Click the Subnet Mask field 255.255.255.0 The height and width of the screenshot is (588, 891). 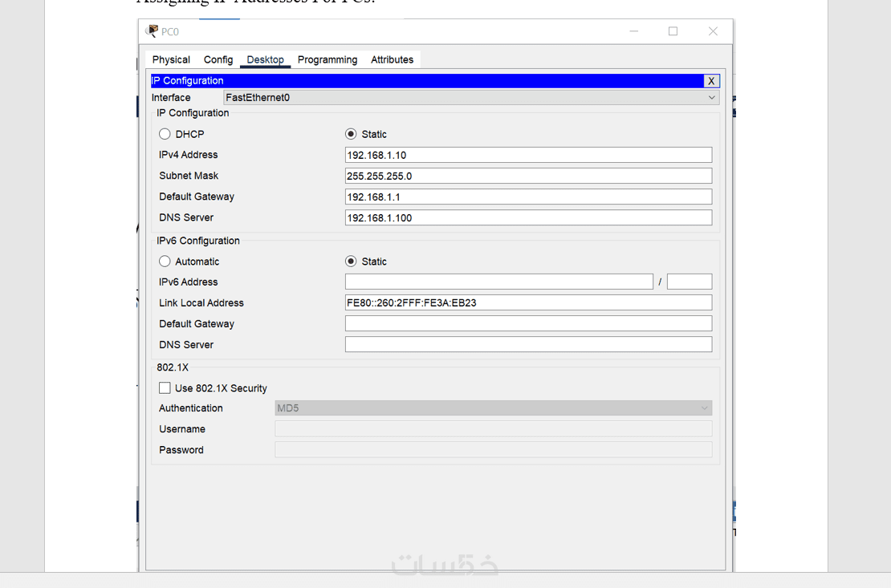coord(528,176)
